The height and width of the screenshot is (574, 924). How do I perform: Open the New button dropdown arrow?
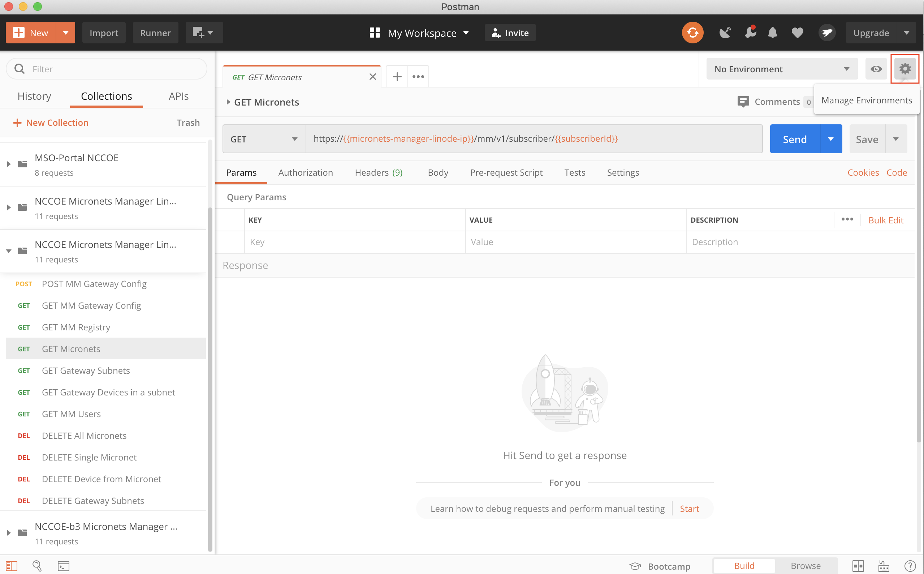pyautogui.click(x=66, y=33)
